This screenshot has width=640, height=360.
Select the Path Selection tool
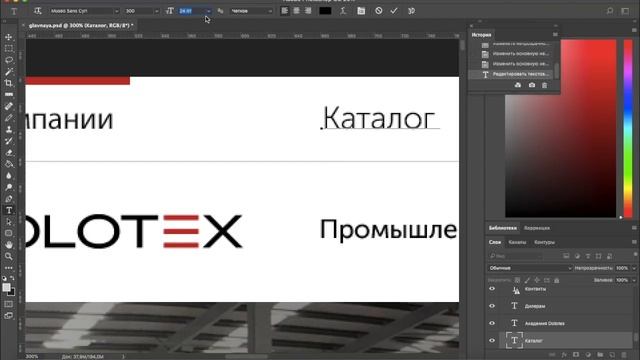click(9, 222)
